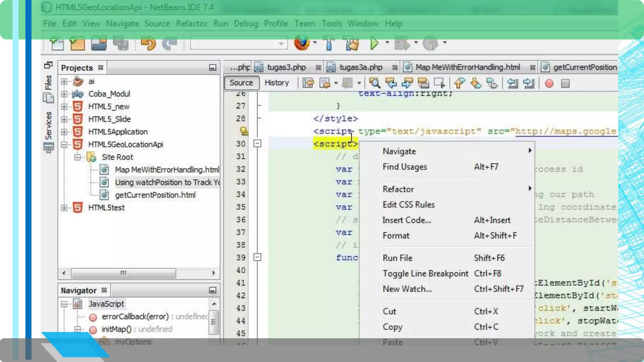Open getCurrentPosition.html in the Projects tree
This screenshot has height=362, width=644.
click(155, 195)
